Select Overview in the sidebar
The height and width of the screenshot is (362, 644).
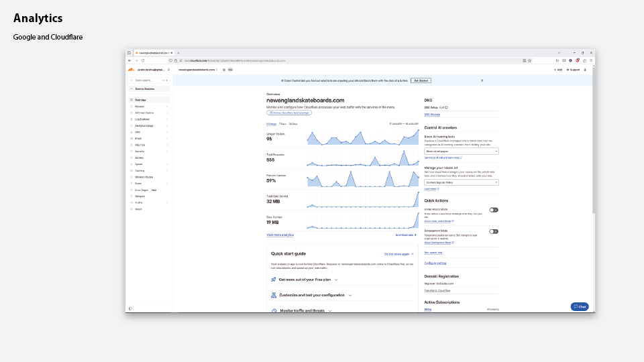coord(140,100)
